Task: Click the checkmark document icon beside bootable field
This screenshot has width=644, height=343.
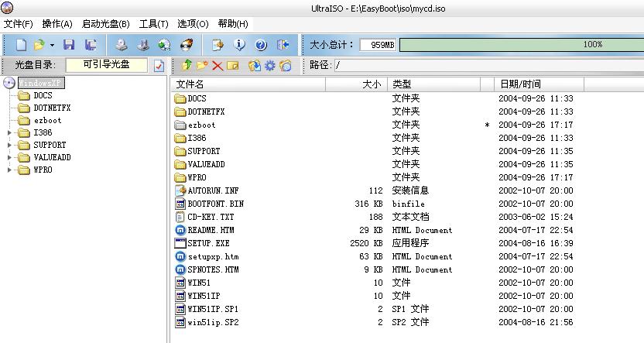Action: [159, 66]
